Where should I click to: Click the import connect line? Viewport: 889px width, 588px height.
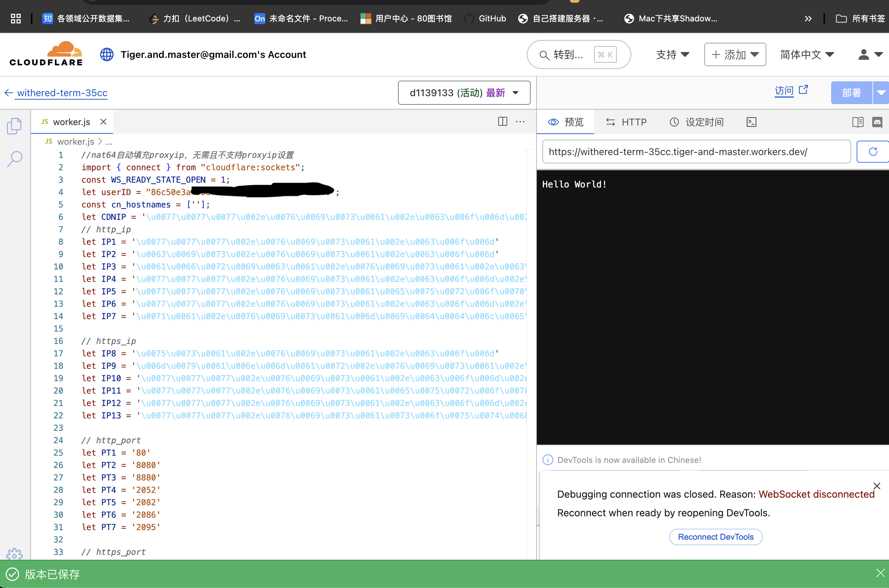point(193,167)
